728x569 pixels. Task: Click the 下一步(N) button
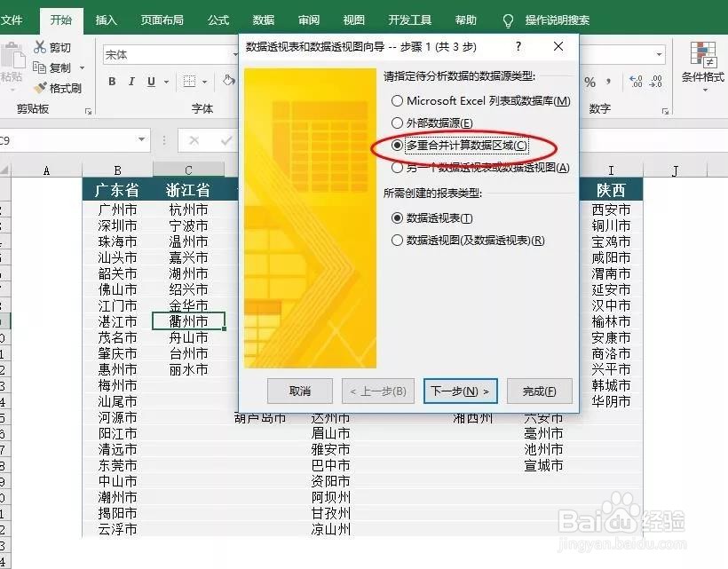(460, 391)
